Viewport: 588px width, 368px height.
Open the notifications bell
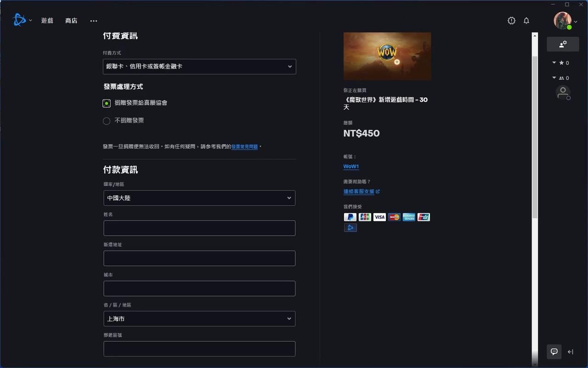point(526,21)
